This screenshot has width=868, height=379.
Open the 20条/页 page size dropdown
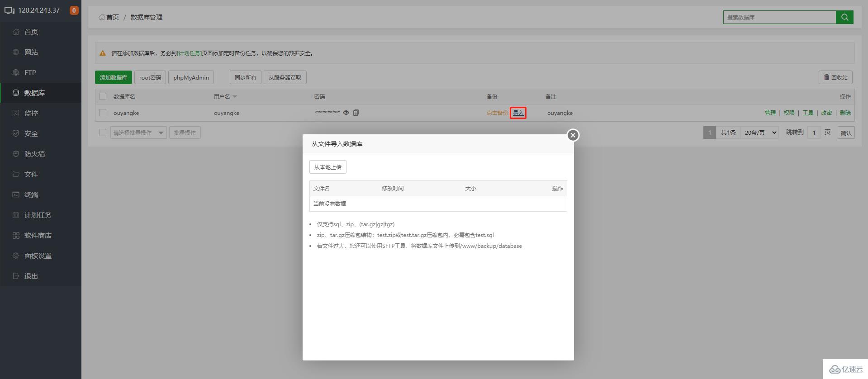(759, 133)
